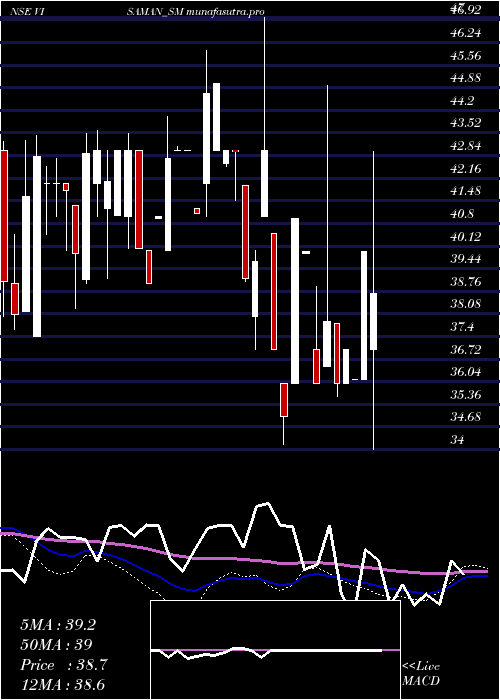500x700 pixels.
Task: Click the 34 price axis label
Action: [458, 440]
